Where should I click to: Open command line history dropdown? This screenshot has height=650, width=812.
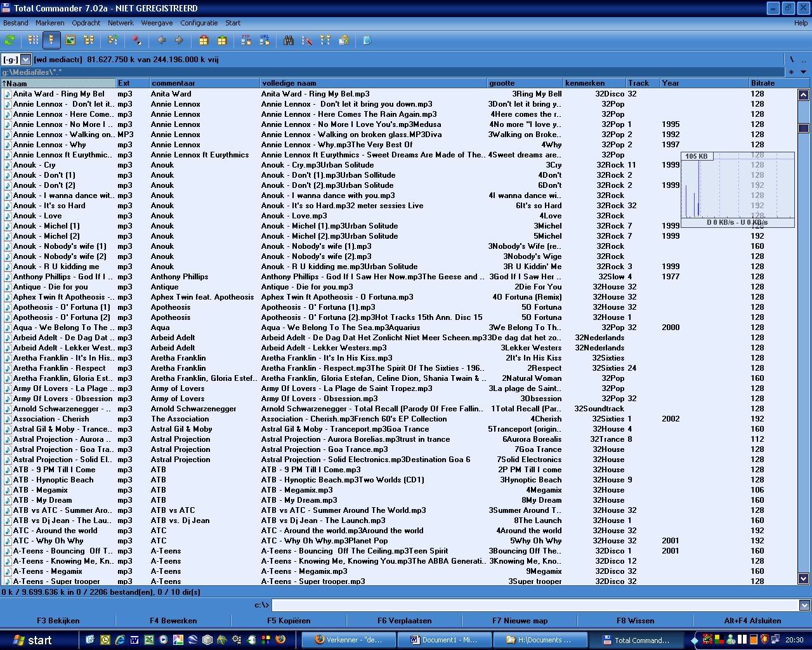pyautogui.click(x=805, y=606)
